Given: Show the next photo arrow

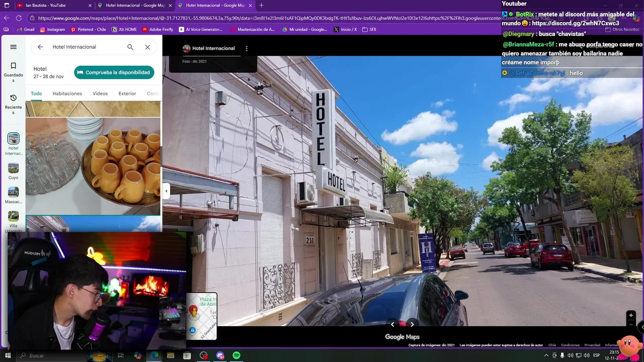Looking at the screenshot, I should pyautogui.click(x=412, y=324).
